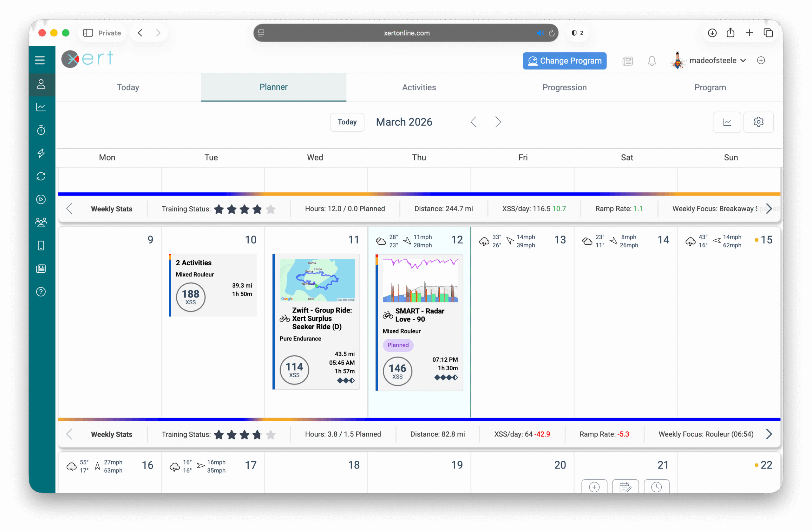The height and width of the screenshot is (531, 812).
Task: Go to the next month arrow
Action: (498, 122)
